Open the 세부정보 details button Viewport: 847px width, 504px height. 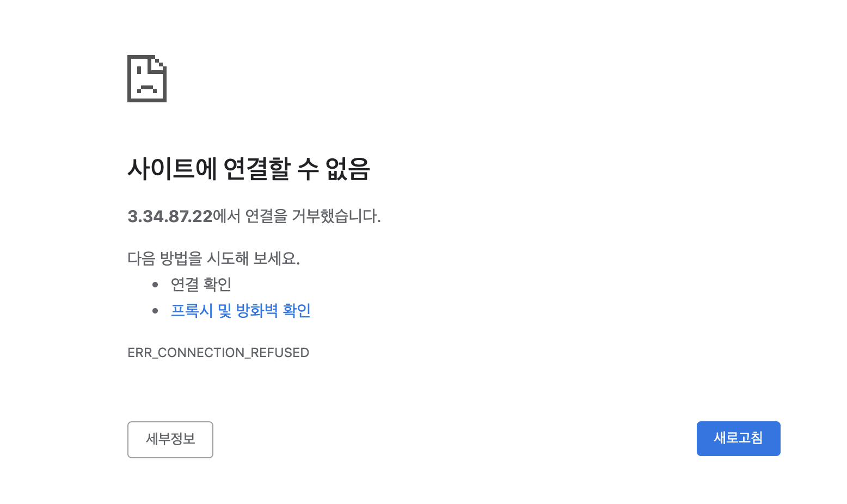(170, 440)
